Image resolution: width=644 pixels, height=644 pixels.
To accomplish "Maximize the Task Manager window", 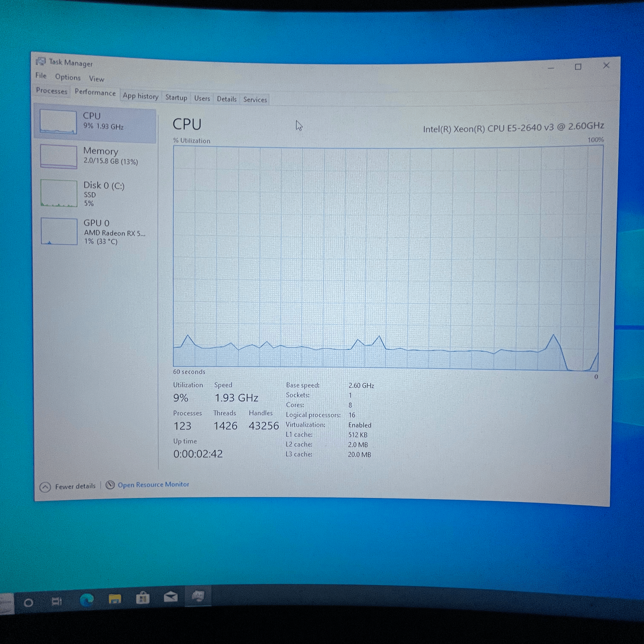I will 578,67.
